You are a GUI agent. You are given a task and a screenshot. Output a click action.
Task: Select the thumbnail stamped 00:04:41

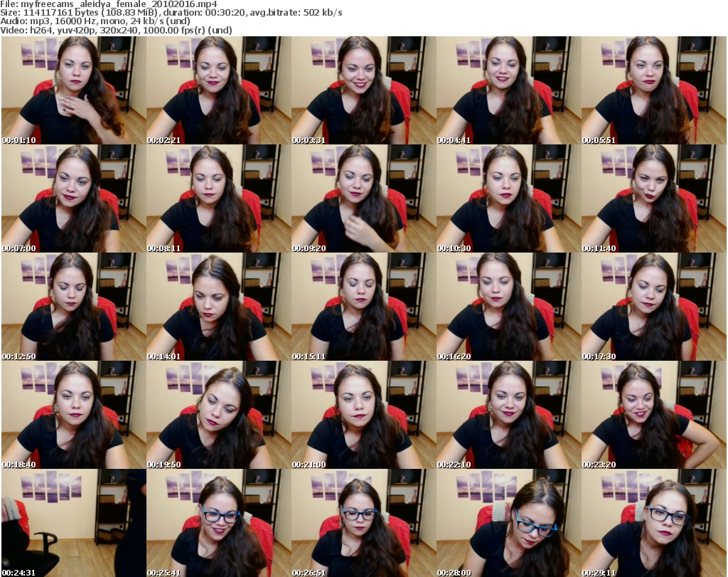click(508, 90)
